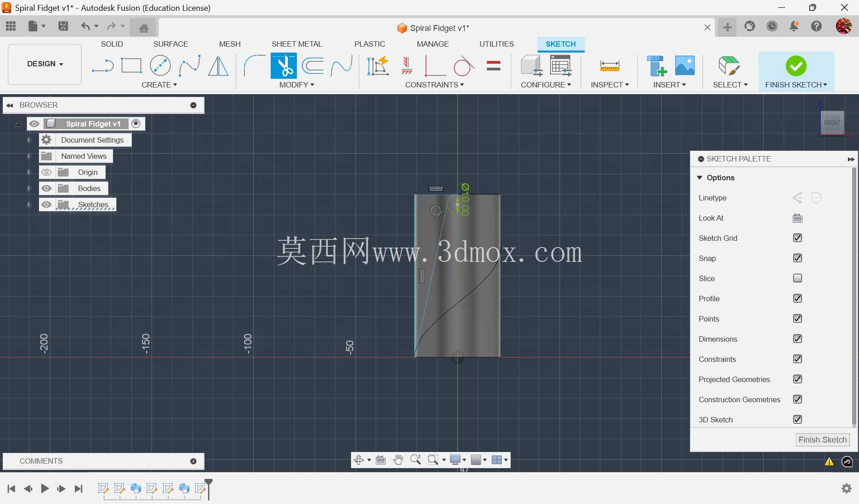
Task: Open the CREATE dropdown menu
Action: click(x=159, y=85)
